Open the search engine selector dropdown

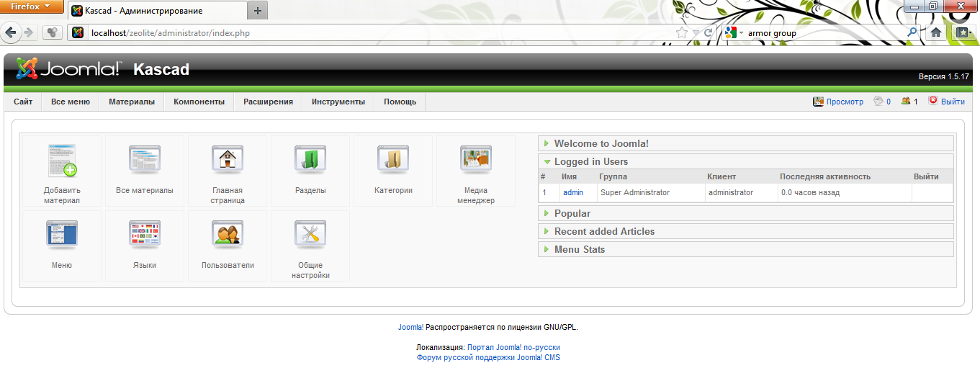coord(734,32)
